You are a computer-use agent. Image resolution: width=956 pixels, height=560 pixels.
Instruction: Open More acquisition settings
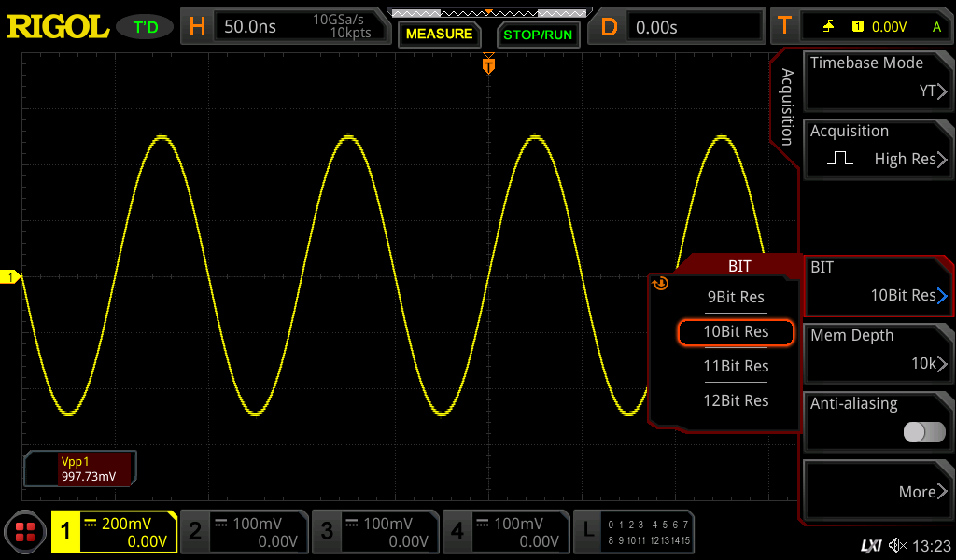(x=878, y=491)
